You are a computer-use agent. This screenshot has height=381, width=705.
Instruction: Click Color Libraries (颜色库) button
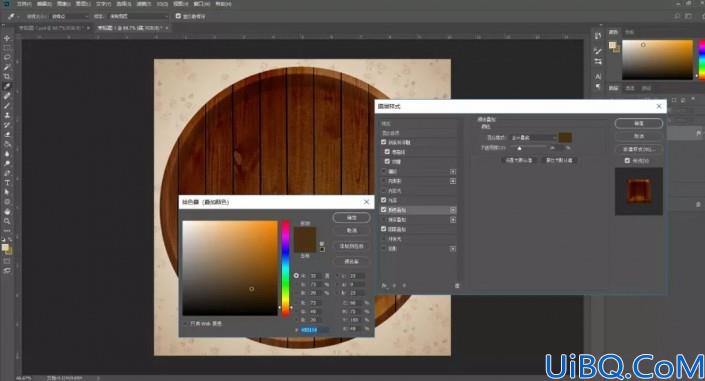352,261
